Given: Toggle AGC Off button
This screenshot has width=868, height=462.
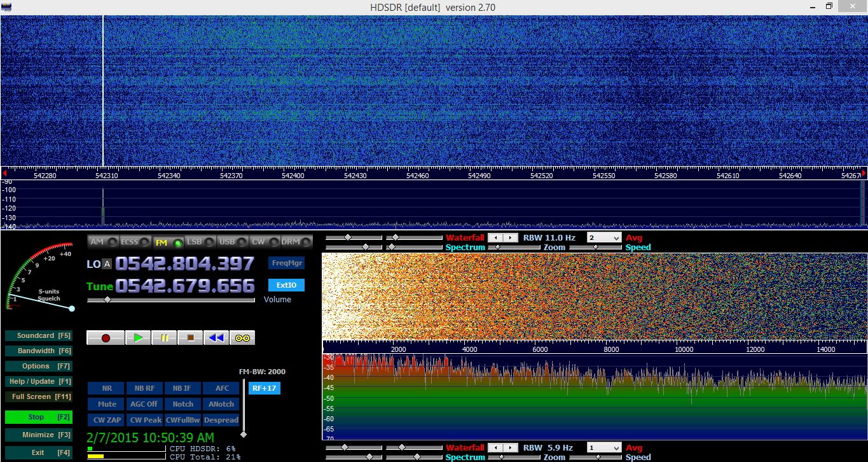Looking at the screenshot, I should [145, 404].
